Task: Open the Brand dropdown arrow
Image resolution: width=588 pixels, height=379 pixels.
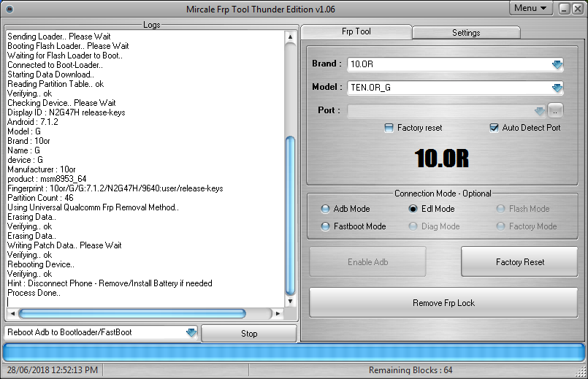Action: [557, 64]
